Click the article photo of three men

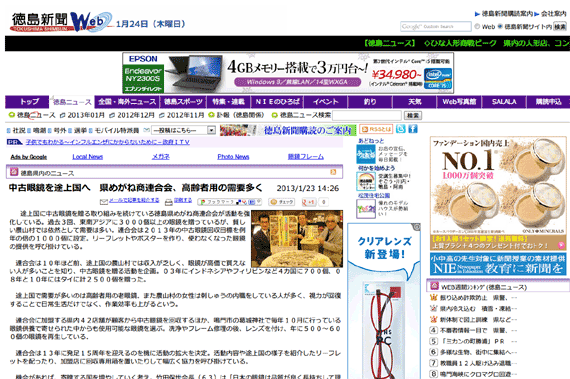[x=297, y=238]
